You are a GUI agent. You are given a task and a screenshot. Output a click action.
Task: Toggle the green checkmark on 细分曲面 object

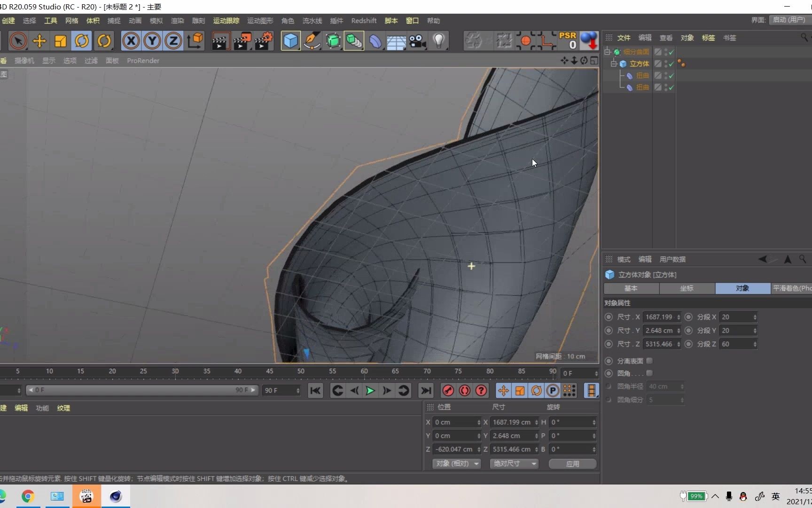tap(672, 52)
